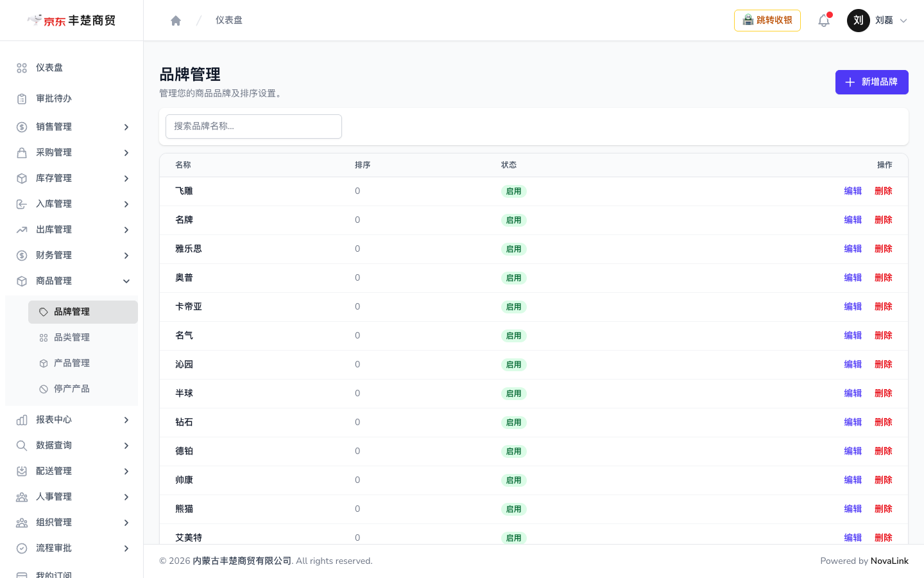Screen dimensions: 924x578
Task: Delete the 德铂 brand
Action: pos(884,451)
